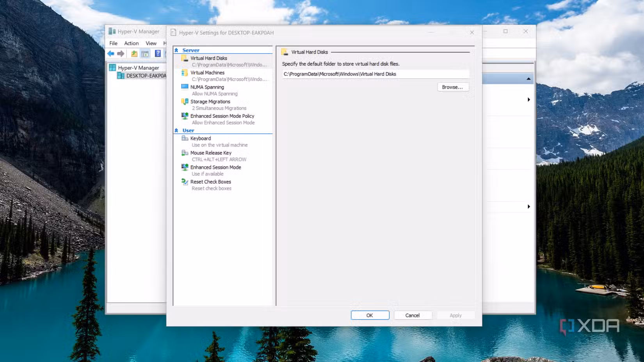Click the Show/Hide console tree toolbar icon
644x362 pixels.
pos(145,53)
